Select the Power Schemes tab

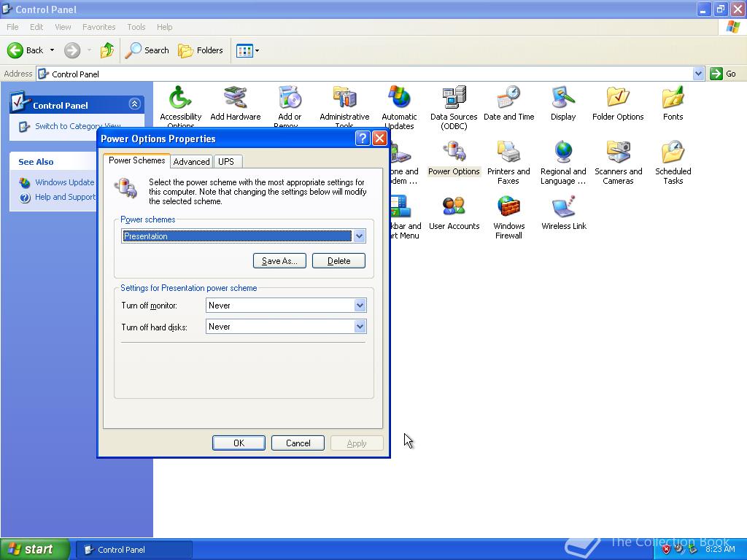coord(136,160)
